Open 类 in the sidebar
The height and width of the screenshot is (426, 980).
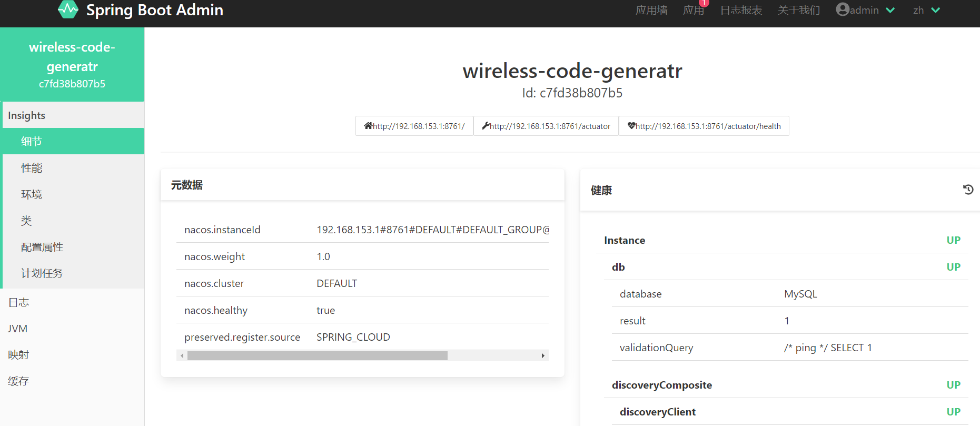73,221
